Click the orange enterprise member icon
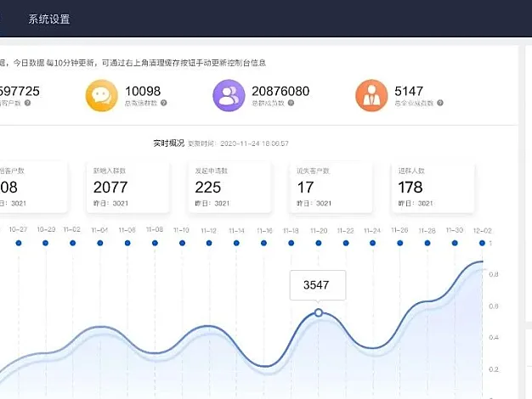This screenshot has height=399, width=532. [371, 96]
